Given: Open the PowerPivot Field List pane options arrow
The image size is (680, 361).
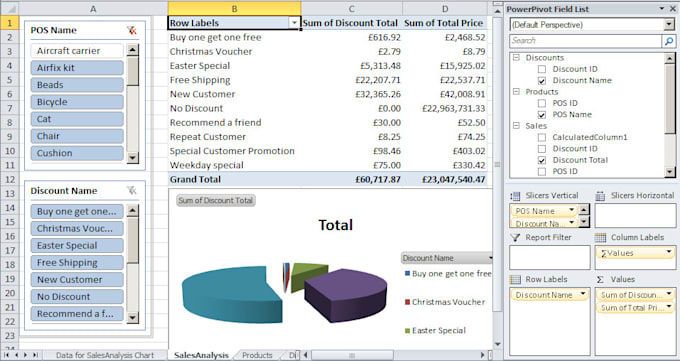Looking at the screenshot, I should [x=662, y=9].
